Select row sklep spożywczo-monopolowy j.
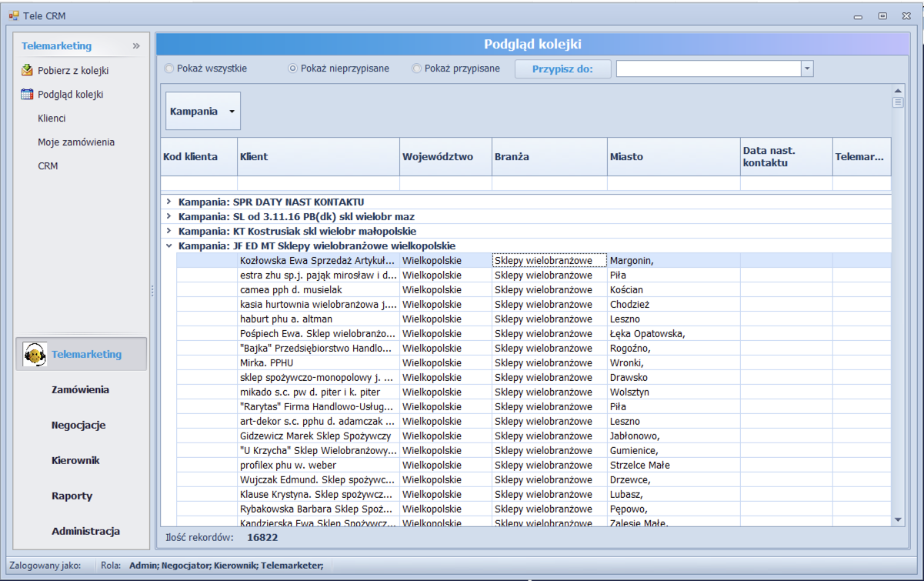This screenshot has height=581, width=924. pos(534,378)
